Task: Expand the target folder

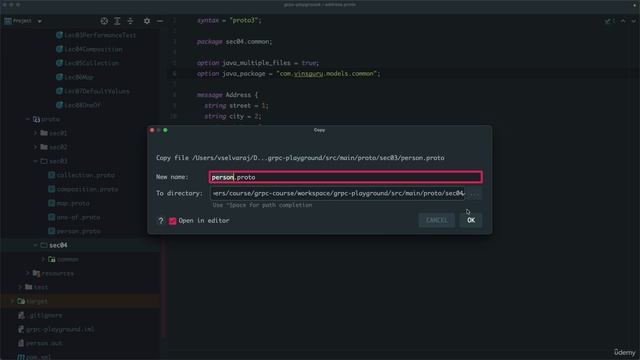Action: click(12, 301)
